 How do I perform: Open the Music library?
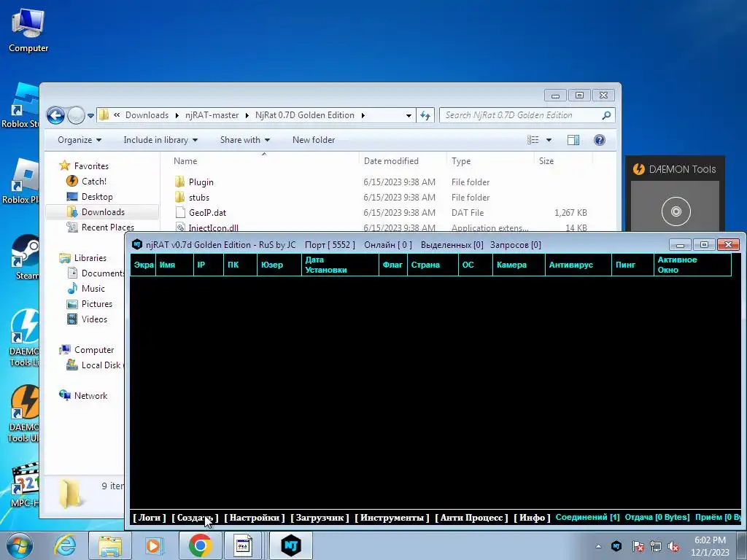tap(93, 288)
